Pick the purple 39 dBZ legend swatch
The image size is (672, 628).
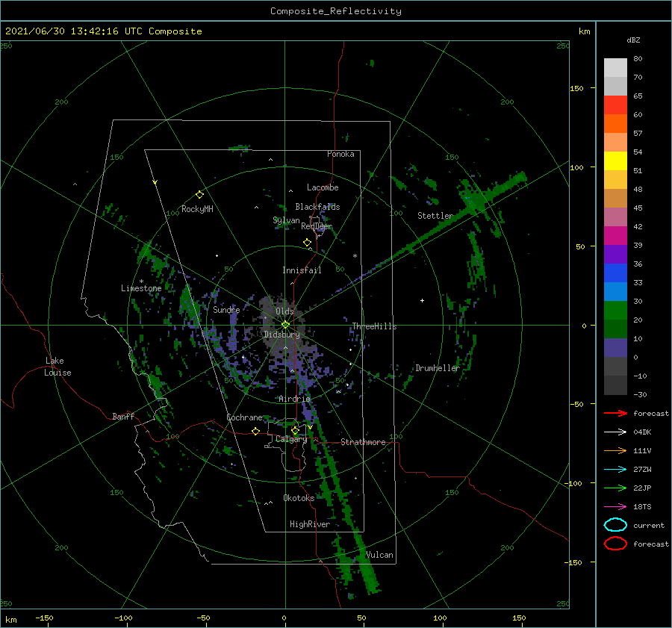pos(615,254)
